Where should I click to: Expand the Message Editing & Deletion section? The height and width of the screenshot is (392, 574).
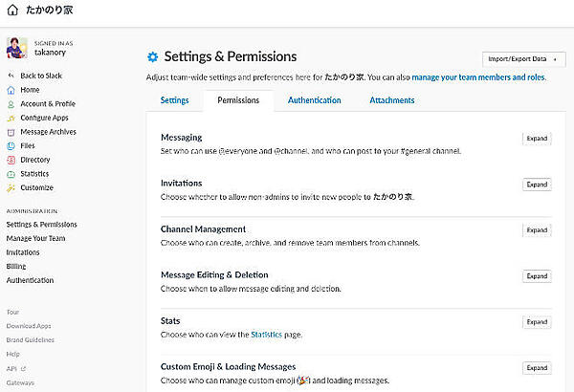pos(537,276)
